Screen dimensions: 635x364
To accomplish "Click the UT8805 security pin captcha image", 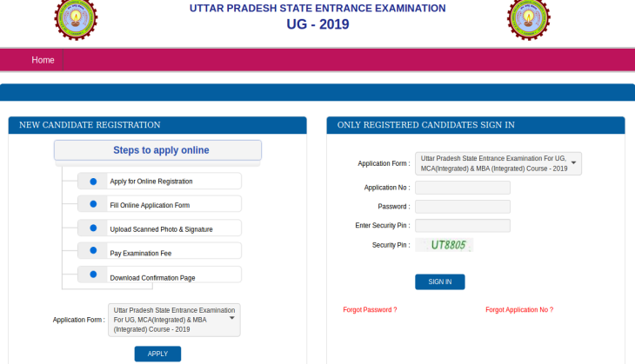I will tap(444, 245).
